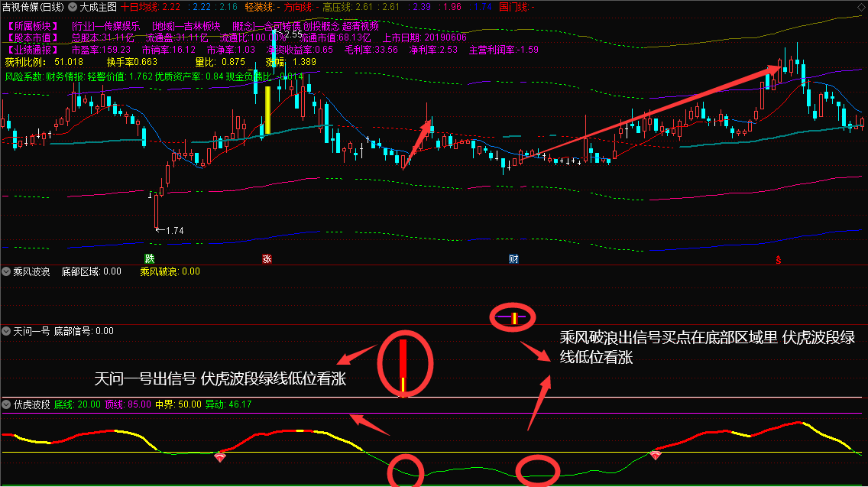Viewport: 868px width, 487px height.
Task: Click the red 涨 event marker icon
Action: pos(267,258)
